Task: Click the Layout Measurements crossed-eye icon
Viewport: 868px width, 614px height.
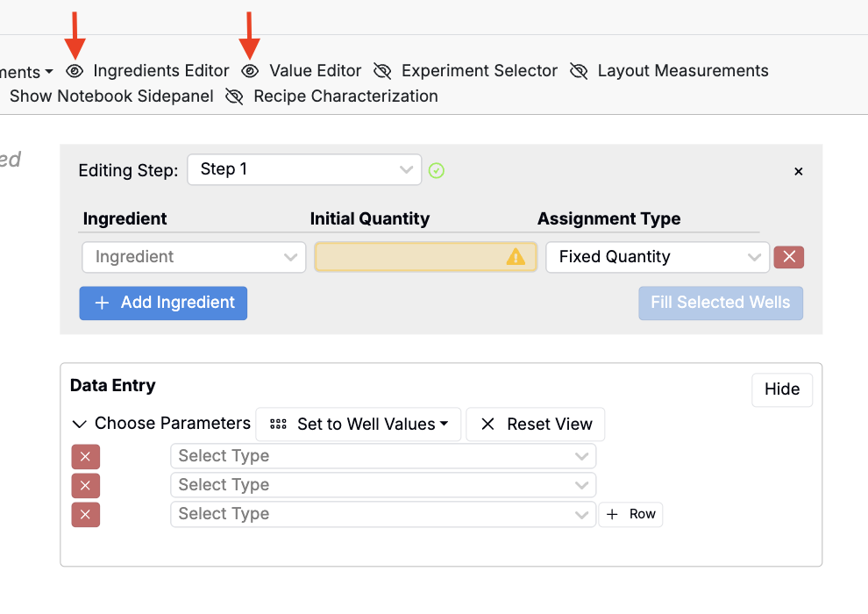Action: click(x=579, y=71)
